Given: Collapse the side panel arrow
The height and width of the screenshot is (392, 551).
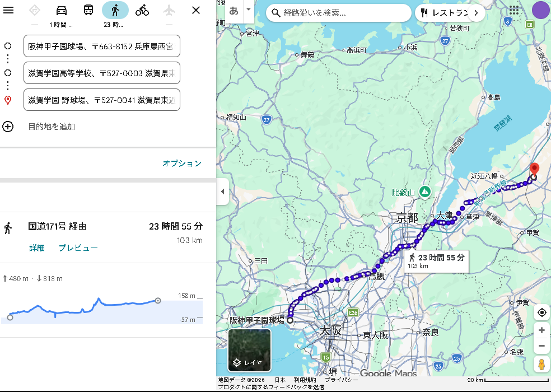Looking at the screenshot, I should point(222,192).
